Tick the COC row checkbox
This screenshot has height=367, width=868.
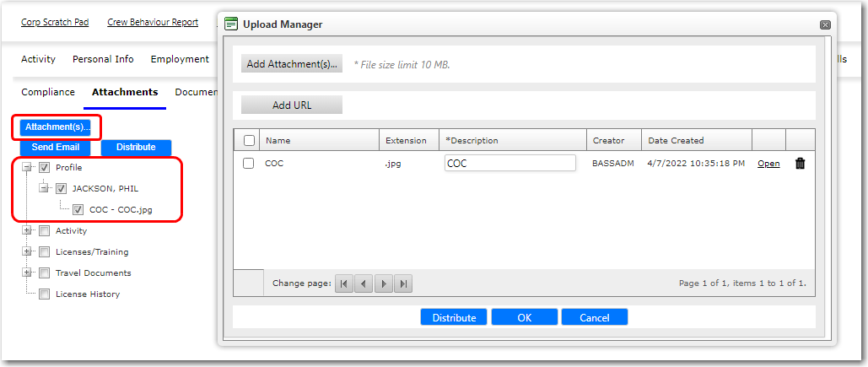249,164
